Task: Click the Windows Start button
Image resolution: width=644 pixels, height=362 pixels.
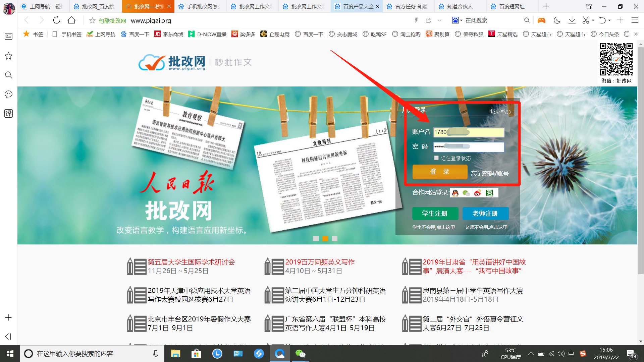Action: point(10,354)
